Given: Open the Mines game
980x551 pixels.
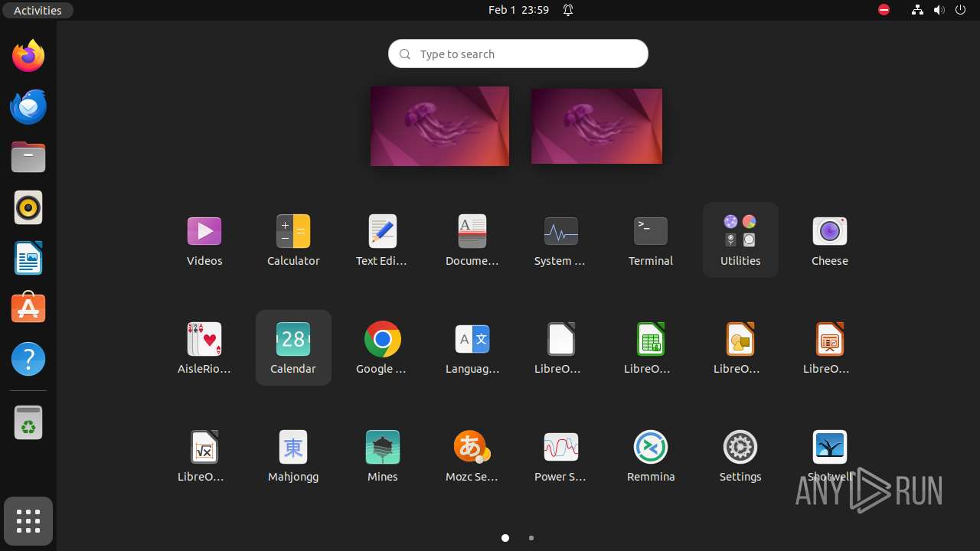Looking at the screenshot, I should [382, 456].
